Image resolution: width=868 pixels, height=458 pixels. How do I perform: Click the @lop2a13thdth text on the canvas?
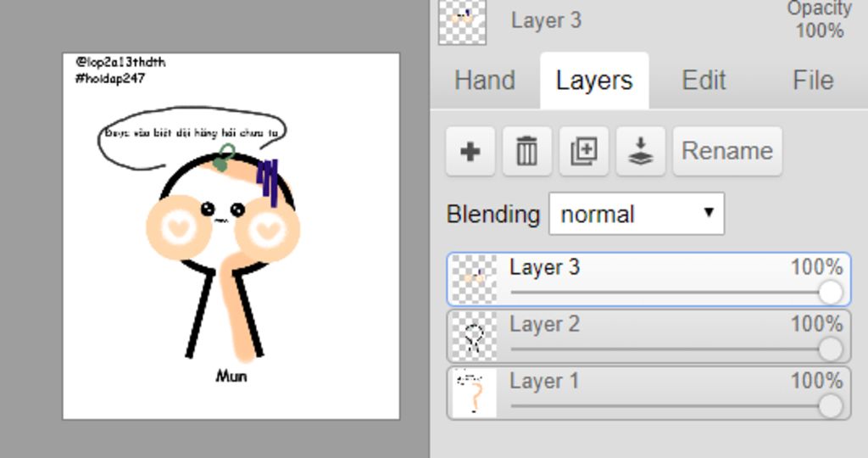click(120, 61)
